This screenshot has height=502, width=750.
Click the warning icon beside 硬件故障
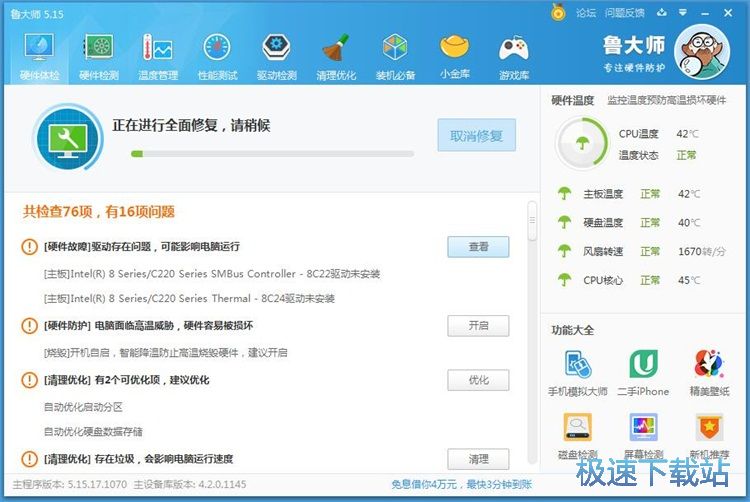tap(29, 247)
